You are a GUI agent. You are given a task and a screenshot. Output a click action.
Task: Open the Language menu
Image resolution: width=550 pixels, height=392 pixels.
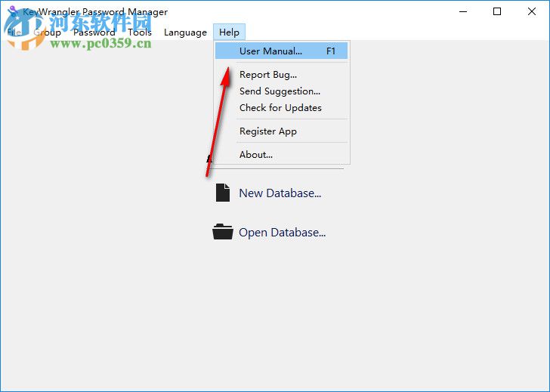pyautogui.click(x=185, y=32)
